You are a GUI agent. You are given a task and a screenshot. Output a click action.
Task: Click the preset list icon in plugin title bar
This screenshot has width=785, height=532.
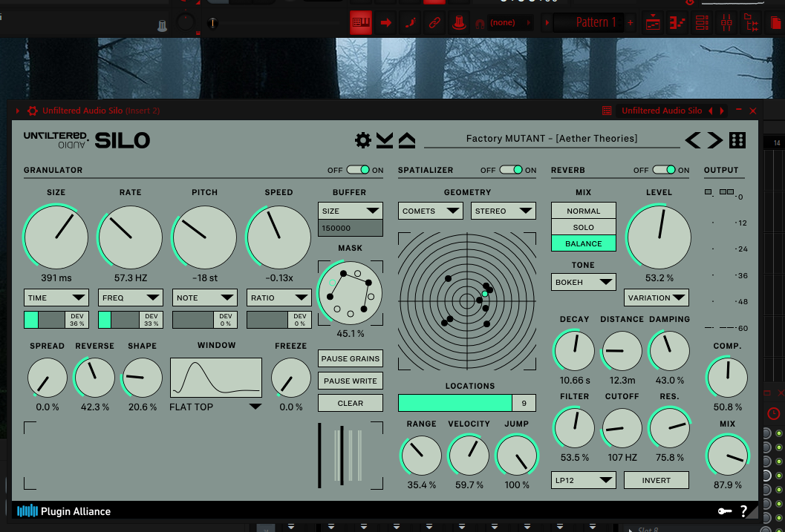(x=607, y=111)
